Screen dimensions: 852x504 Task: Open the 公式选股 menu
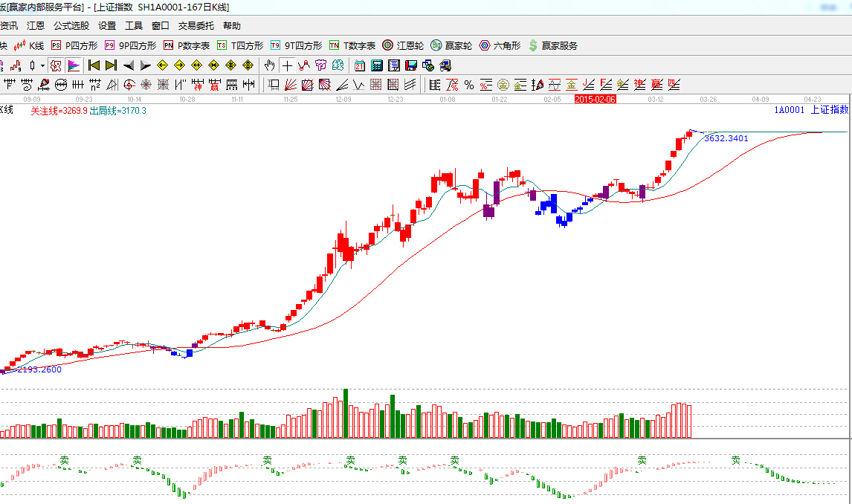(x=71, y=26)
